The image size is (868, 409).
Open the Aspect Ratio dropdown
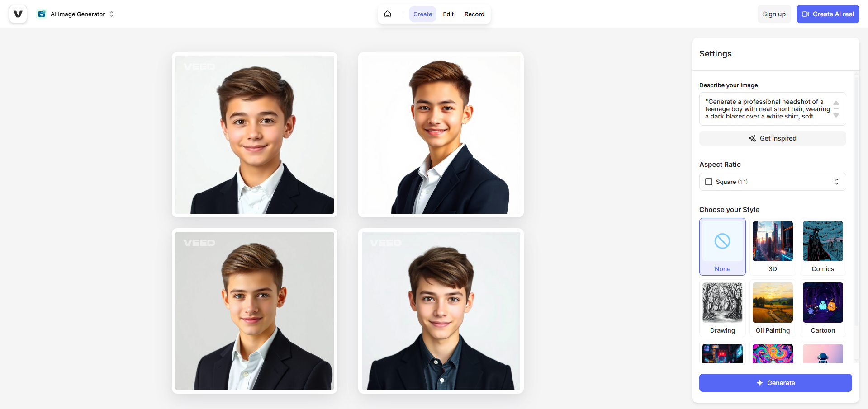pos(836,181)
